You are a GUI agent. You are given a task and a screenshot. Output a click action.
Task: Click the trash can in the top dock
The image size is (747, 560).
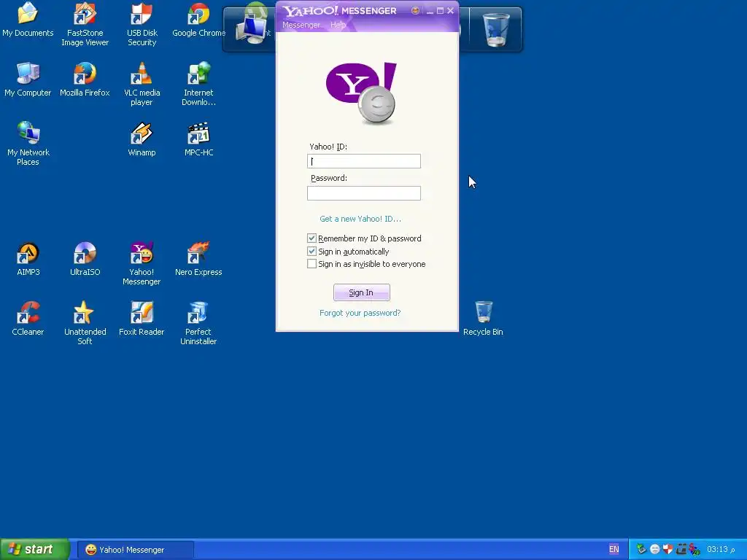(495, 29)
